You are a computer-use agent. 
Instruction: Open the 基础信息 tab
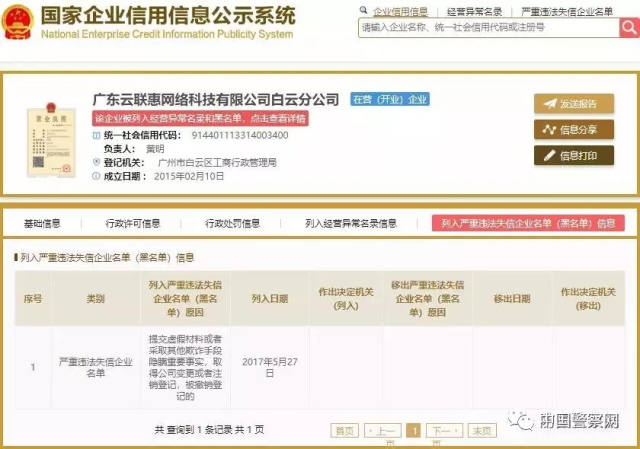42,223
